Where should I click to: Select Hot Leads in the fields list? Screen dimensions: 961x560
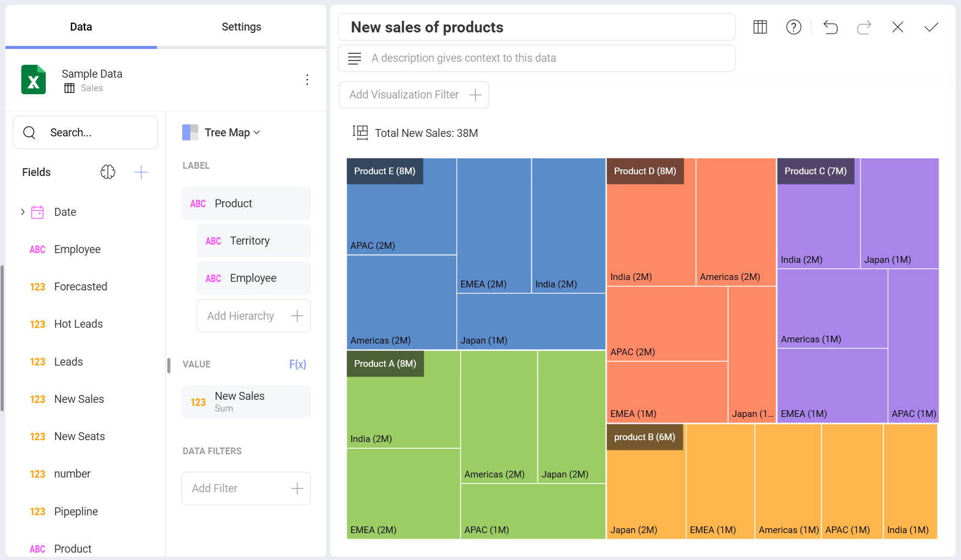[x=78, y=324]
